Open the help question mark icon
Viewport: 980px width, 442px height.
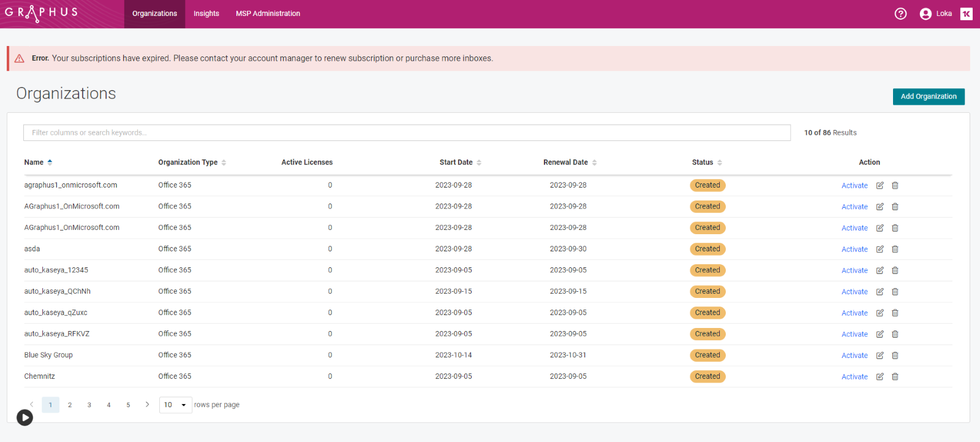(x=900, y=13)
